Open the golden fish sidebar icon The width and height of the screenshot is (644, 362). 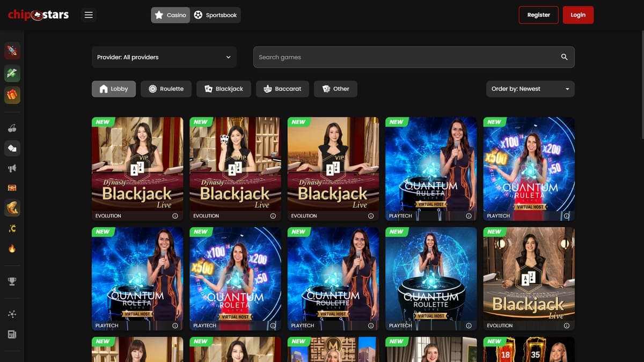pos(12,208)
